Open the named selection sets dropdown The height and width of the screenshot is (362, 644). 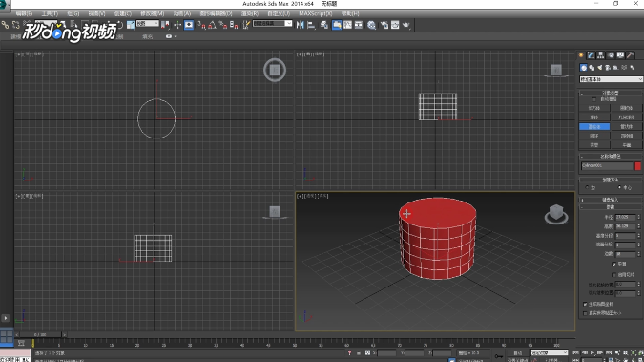tap(273, 24)
